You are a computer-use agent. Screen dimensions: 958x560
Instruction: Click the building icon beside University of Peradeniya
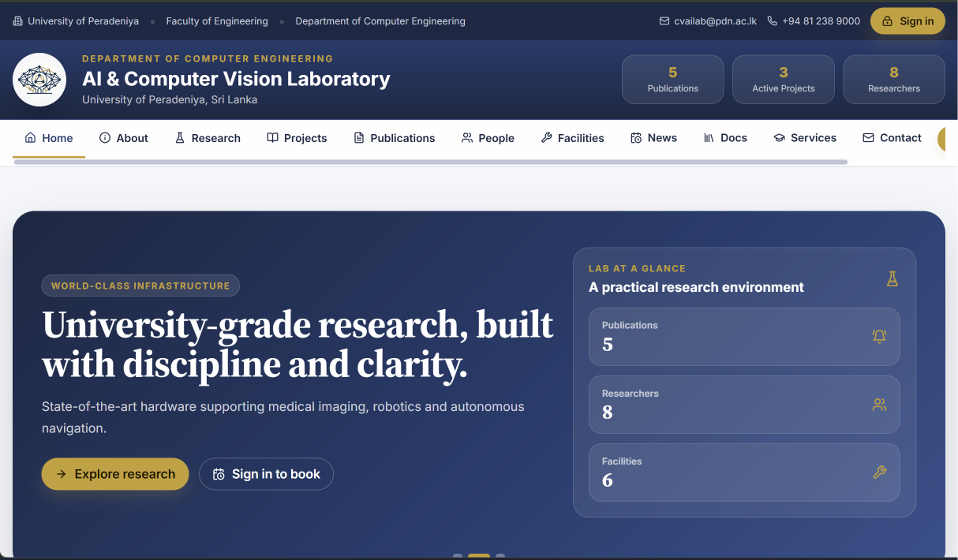(x=18, y=21)
